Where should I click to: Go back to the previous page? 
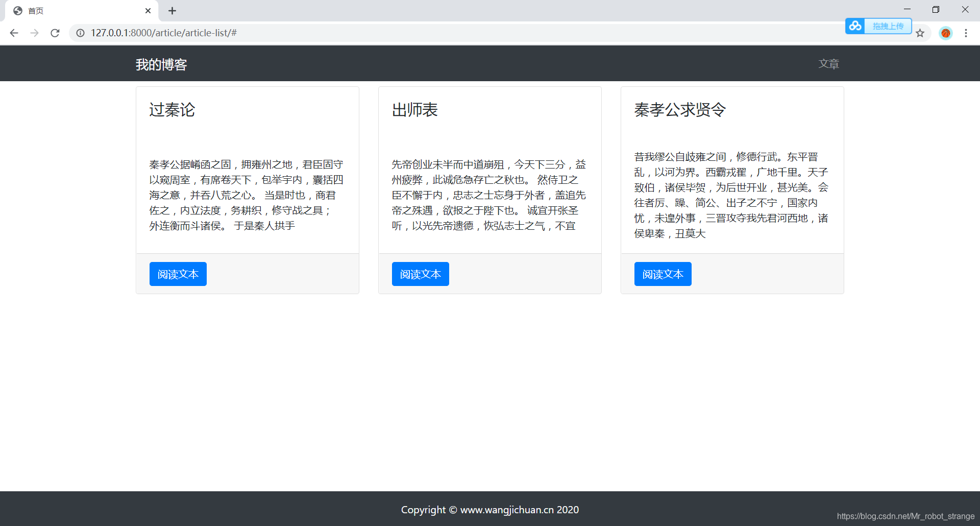click(x=14, y=33)
